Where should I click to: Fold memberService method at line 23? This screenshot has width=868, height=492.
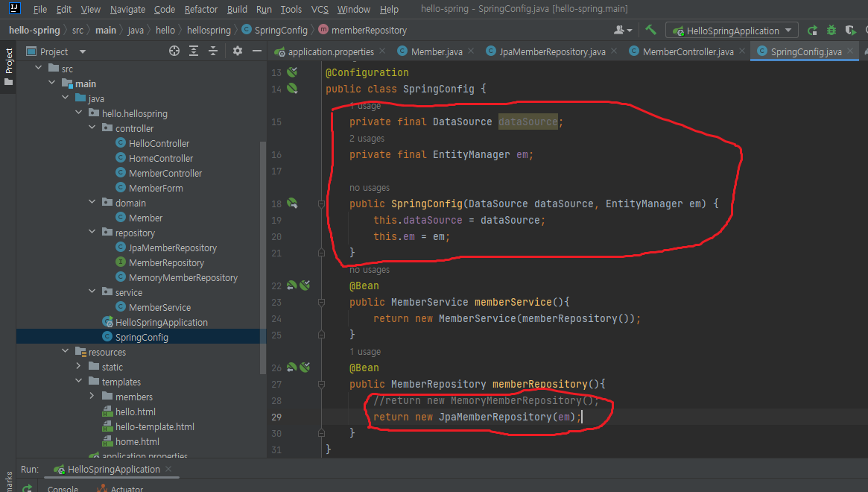coord(321,303)
